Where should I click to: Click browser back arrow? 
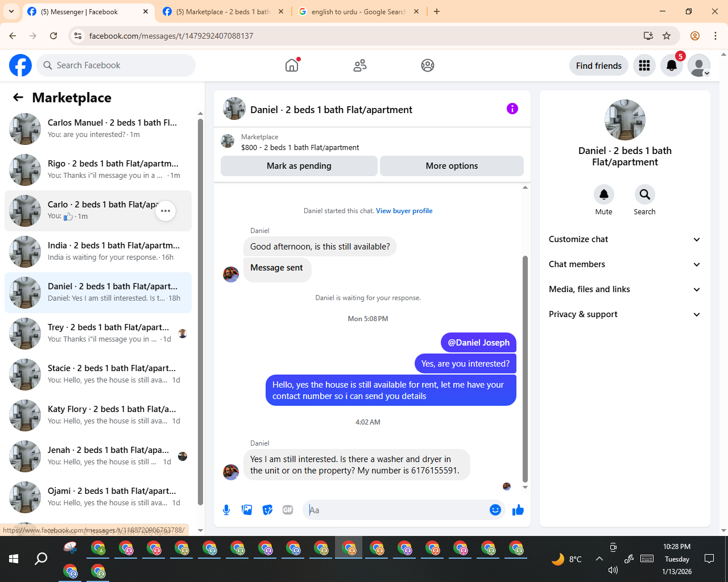click(13, 36)
